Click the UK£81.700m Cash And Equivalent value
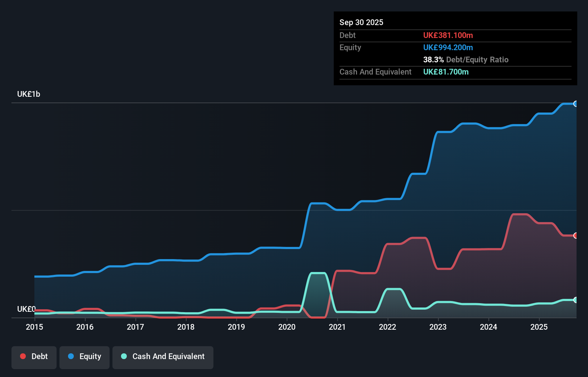Viewport: 588px width, 377px height. [446, 72]
